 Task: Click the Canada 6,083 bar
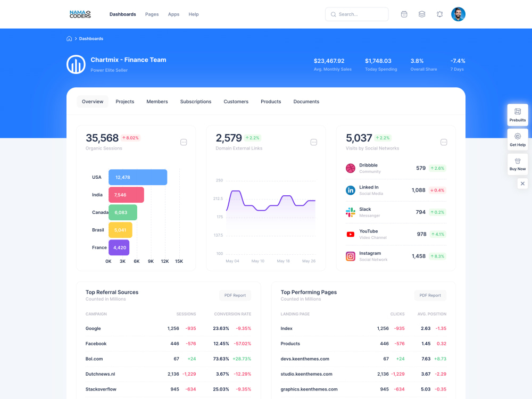123,212
